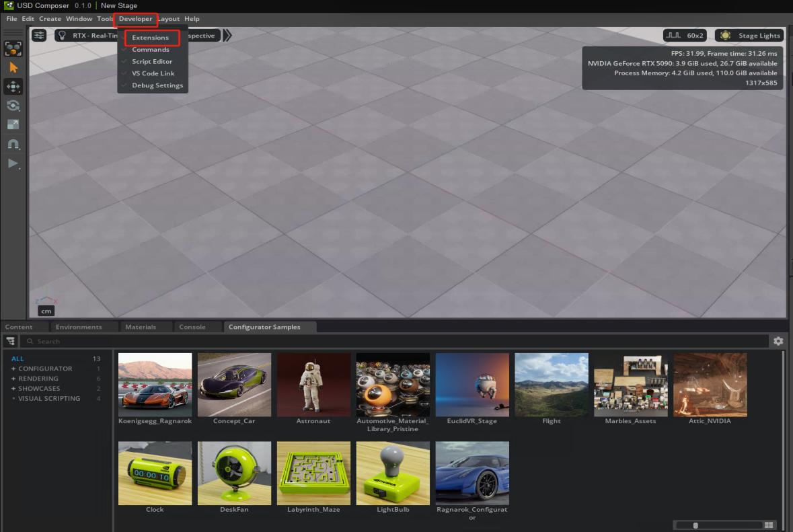Open the Clock sample thumbnail
This screenshot has height=532, width=793.
(155, 473)
